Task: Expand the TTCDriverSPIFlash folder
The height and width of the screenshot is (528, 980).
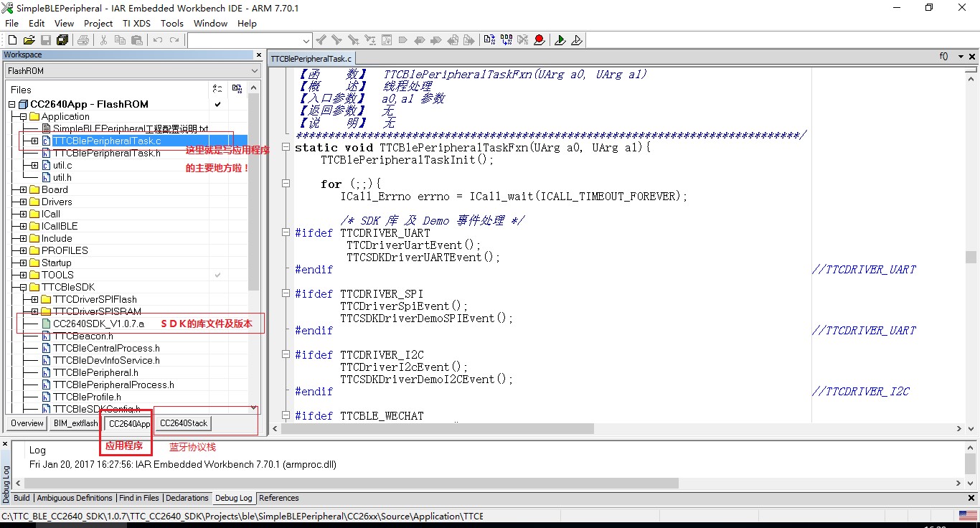Action: 34,299
